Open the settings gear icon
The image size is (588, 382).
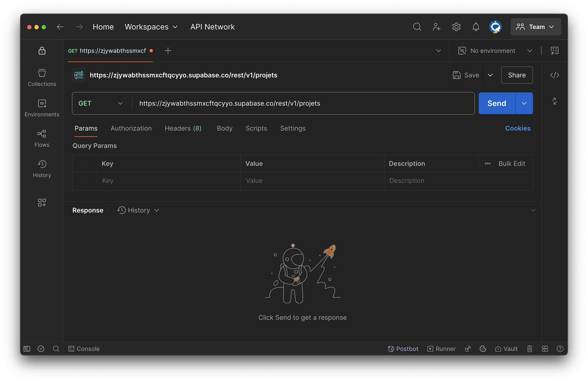pos(456,27)
